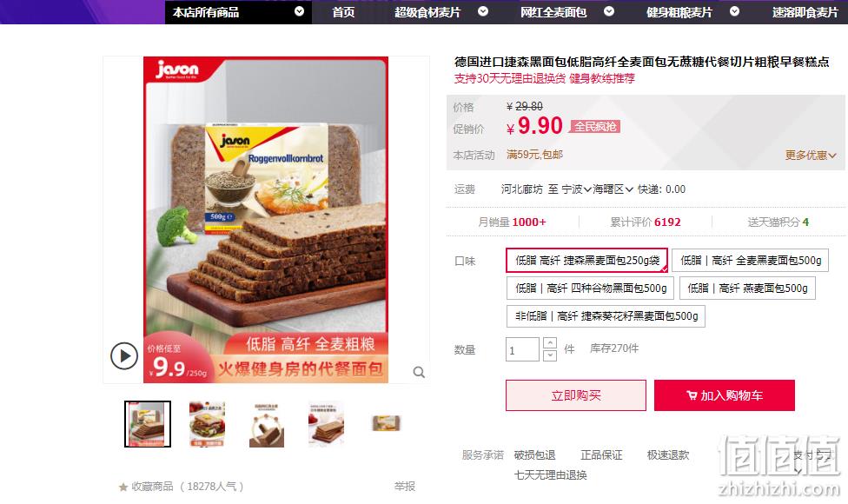Choose the 燕麦面包500g option
This screenshot has height=504, width=848.
[747, 288]
